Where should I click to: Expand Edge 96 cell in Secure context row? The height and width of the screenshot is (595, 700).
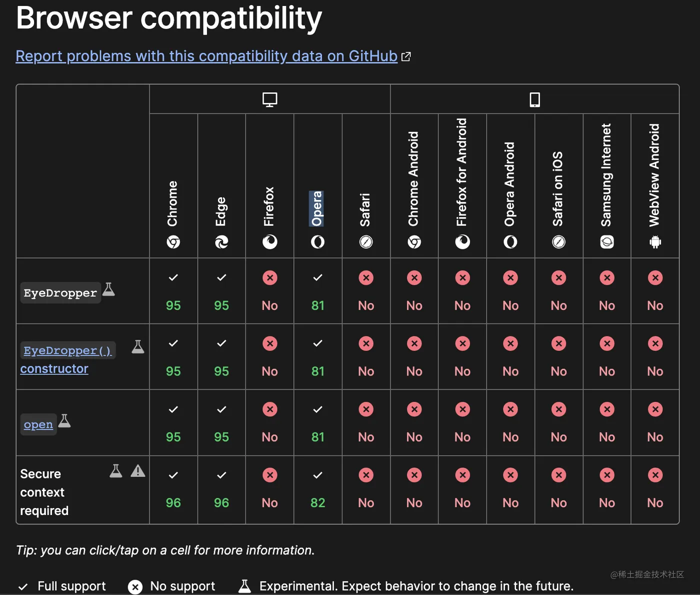(x=221, y=489)
